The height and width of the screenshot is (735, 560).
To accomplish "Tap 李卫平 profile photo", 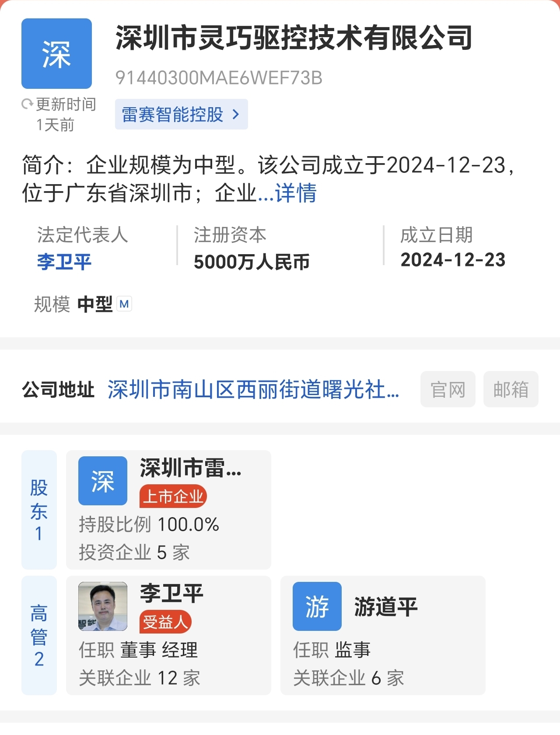I will point(103,606).
